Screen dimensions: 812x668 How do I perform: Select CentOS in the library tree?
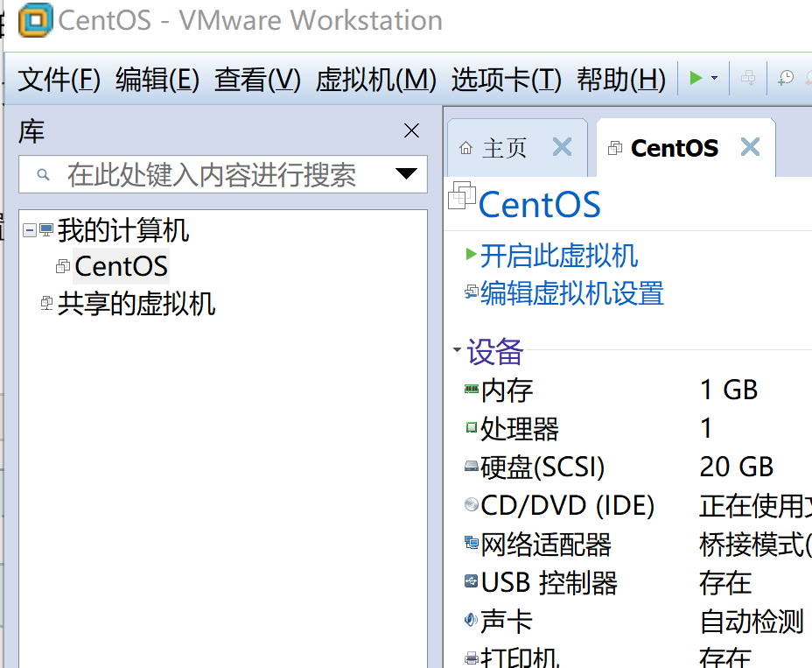pos(121,266)
